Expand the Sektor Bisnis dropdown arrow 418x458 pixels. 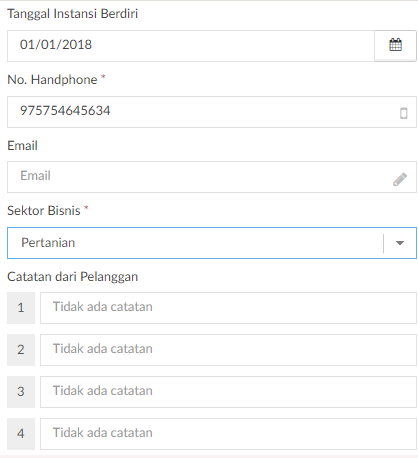click(400, 243)
